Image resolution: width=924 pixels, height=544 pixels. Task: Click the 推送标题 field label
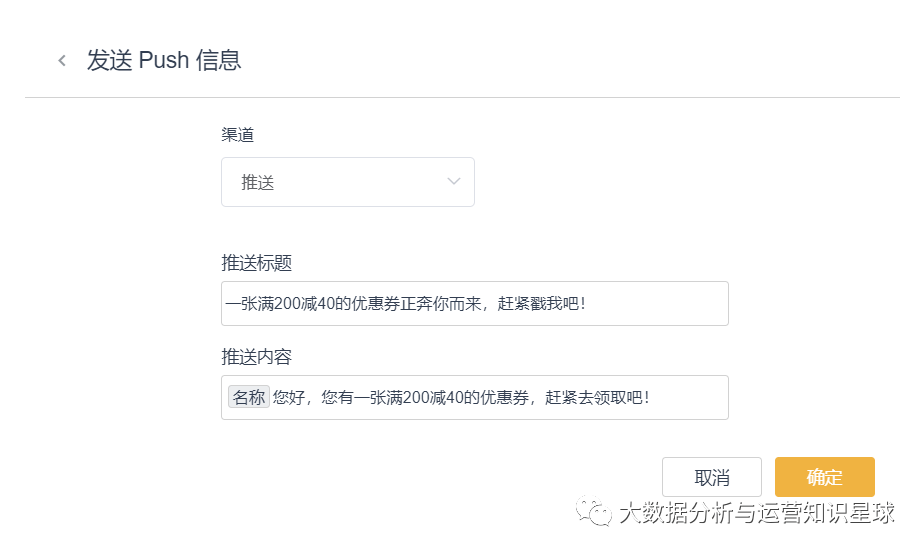point(256,263)
